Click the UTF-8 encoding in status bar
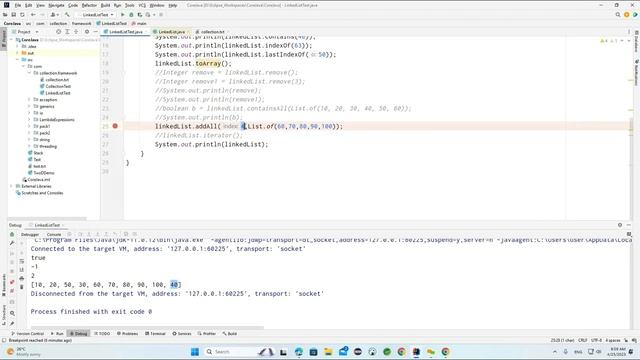 (596, 340)
